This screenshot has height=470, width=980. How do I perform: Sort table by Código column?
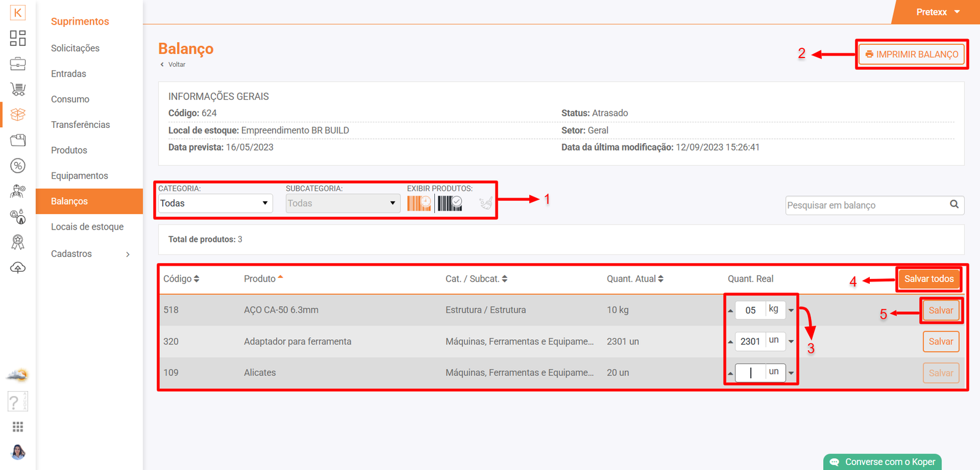[x=181, y=279]
